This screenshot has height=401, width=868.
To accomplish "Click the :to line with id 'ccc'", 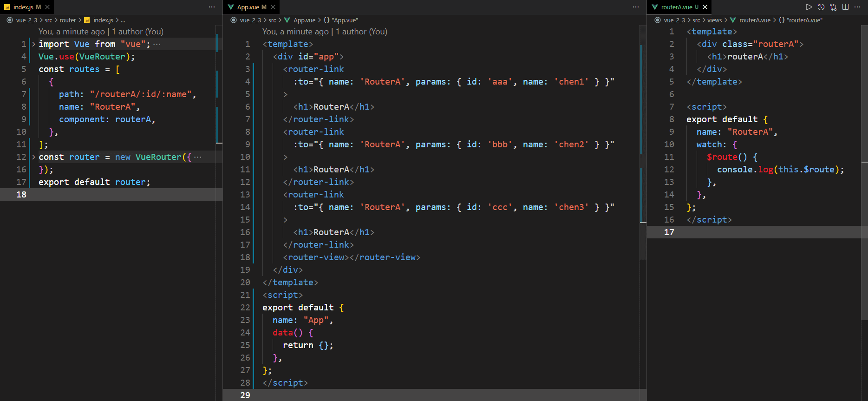I will [x=454, y=207].
